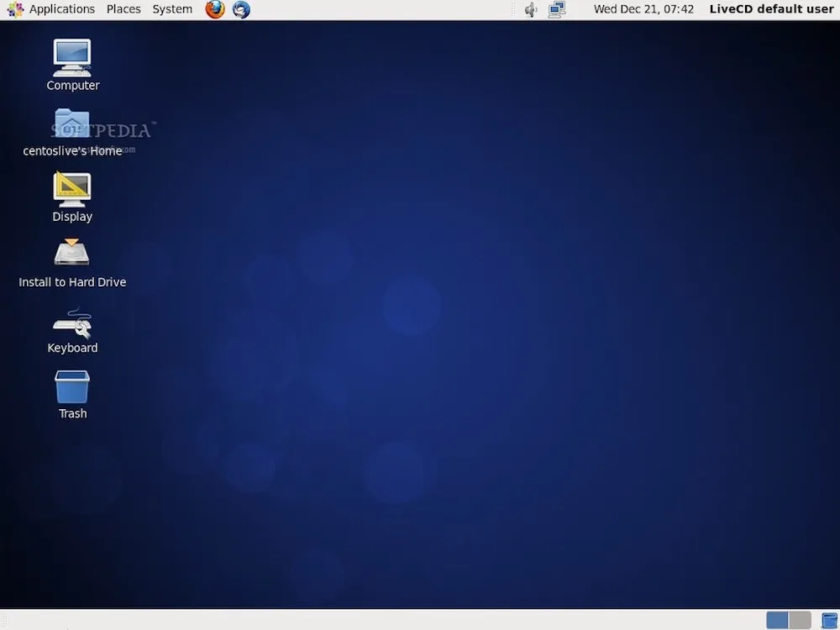Open the LiveCD default user menu

coord(771,9)
